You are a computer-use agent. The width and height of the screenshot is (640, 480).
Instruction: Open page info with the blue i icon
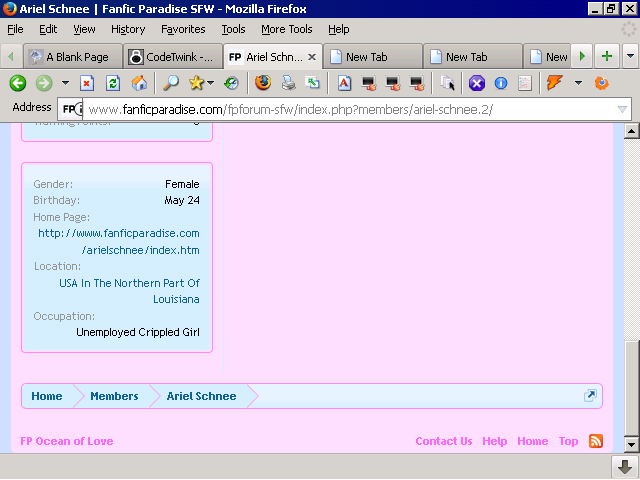[501, 83]
